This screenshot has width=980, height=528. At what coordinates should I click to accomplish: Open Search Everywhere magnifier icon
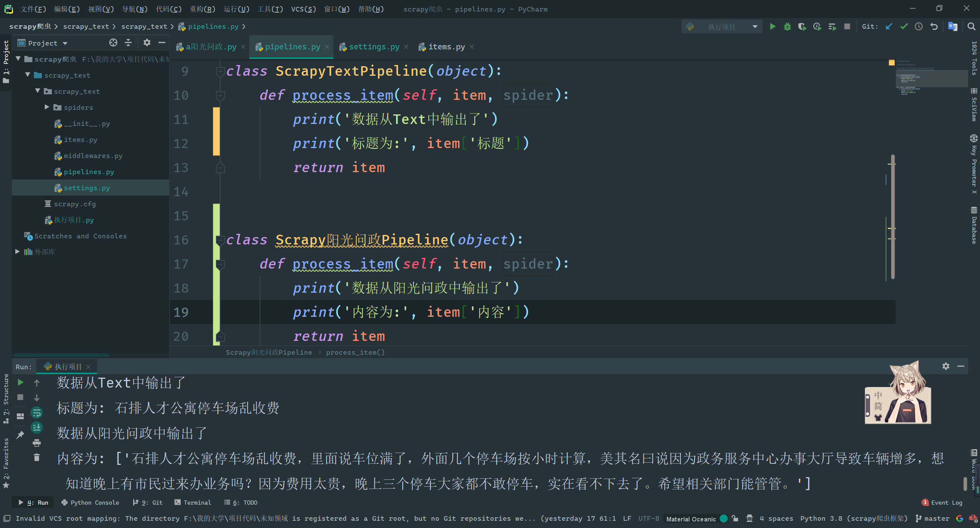pyautogui.click(x=971, y=26)
